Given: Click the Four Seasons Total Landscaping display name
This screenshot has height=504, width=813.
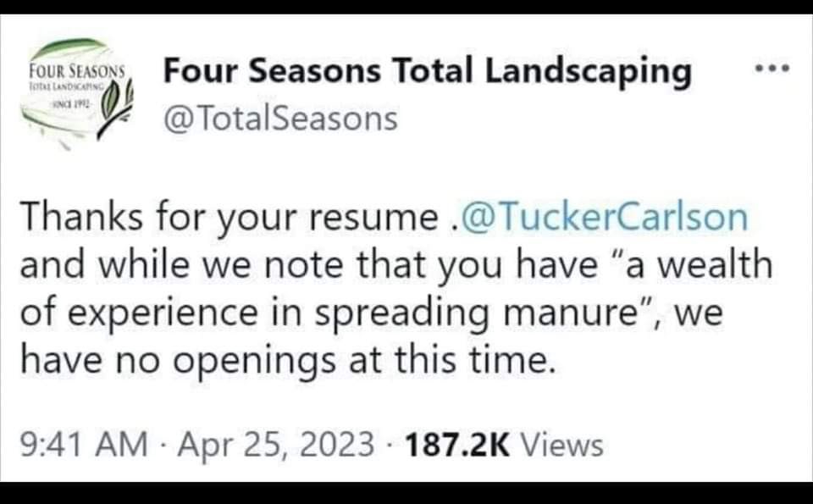Looking at the screenshot, I should pyautogui.click(x=429, y=71).
